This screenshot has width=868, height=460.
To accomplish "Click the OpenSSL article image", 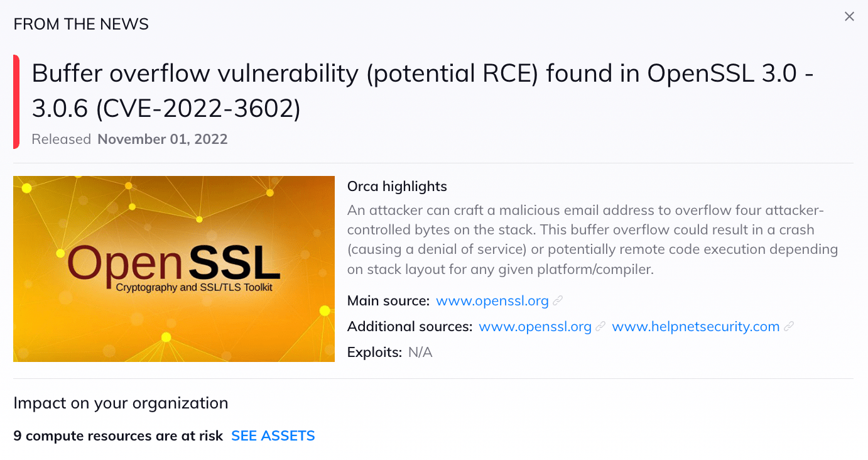I will (x=174, y=268).
